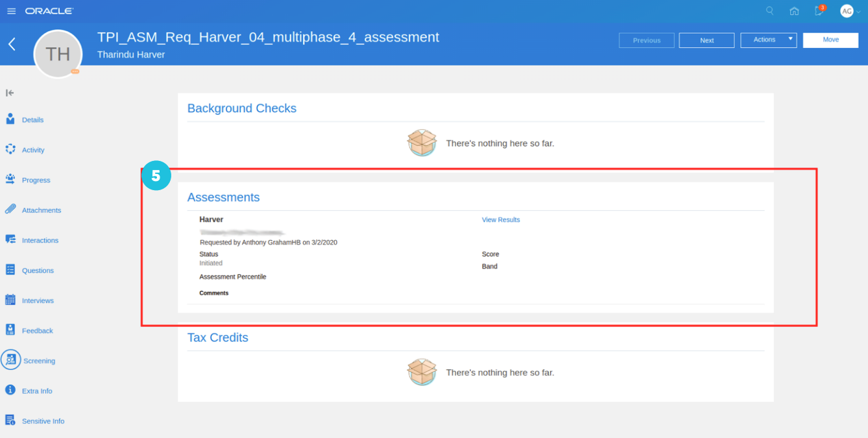Screen dimensions: 868x438
Task: Open the Extra Info tab label
Action: [37, 391]
